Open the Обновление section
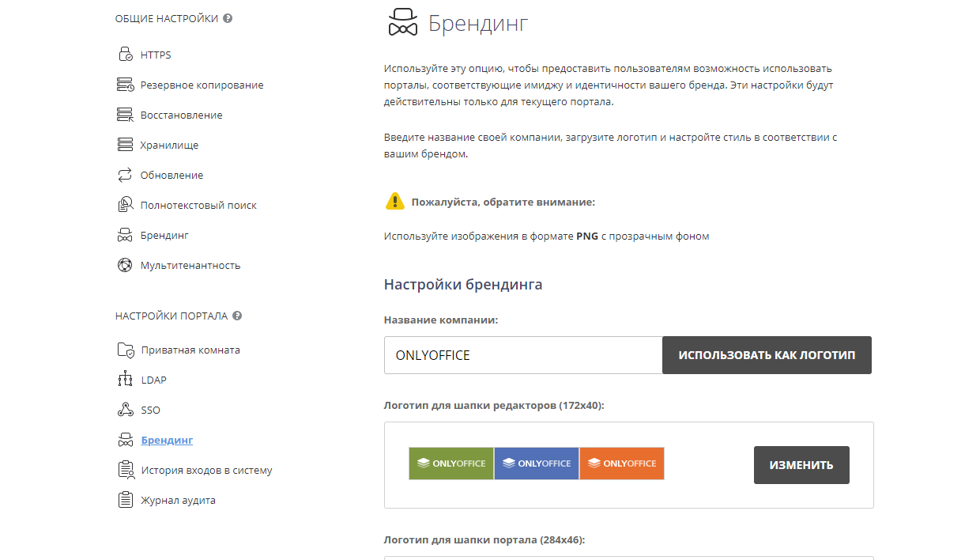Screen dimensions: 980x560 (172, 175)
